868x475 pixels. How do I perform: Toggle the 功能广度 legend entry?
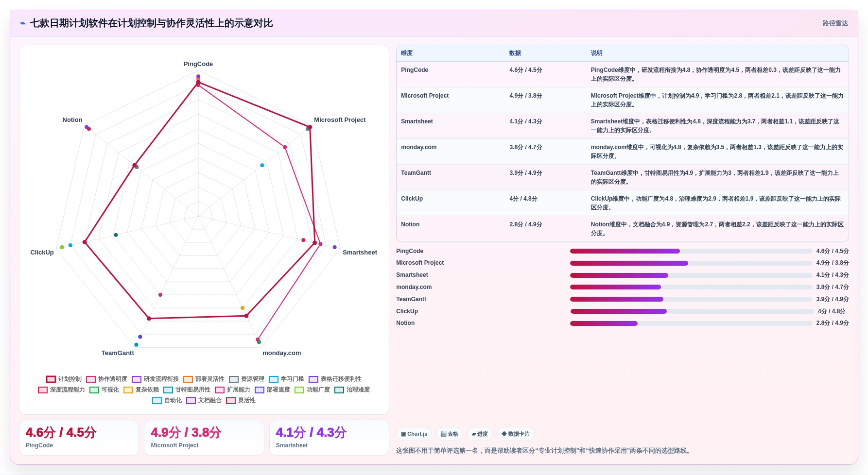pos(312,390)
